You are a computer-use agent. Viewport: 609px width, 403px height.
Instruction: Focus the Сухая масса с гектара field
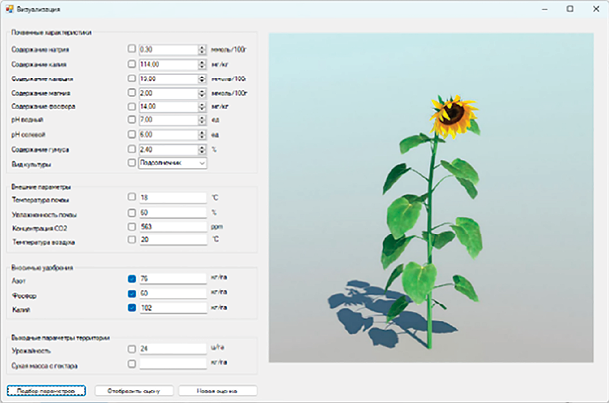(171, 365)
